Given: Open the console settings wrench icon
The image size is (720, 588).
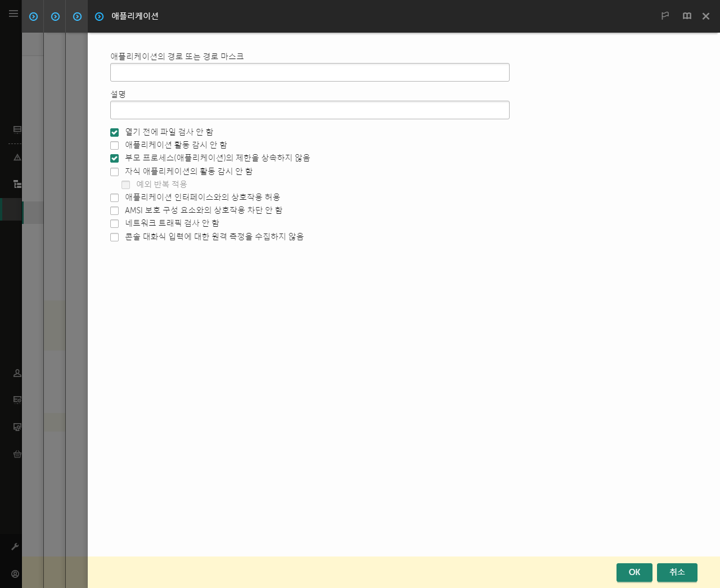Looking at the screenshot, I should (x=17, y=546).
